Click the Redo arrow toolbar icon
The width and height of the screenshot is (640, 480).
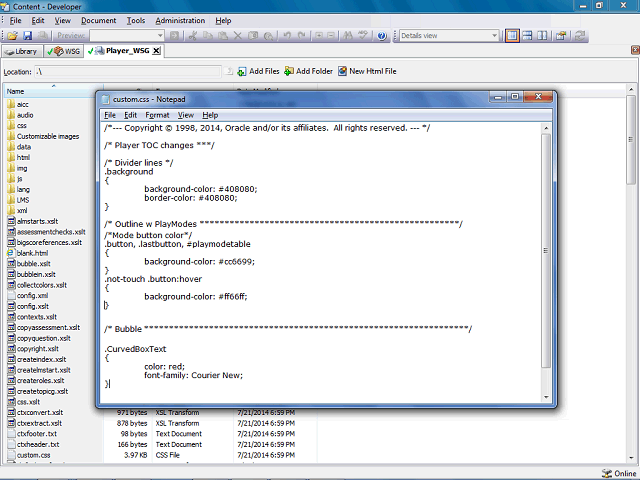point(302,36)
